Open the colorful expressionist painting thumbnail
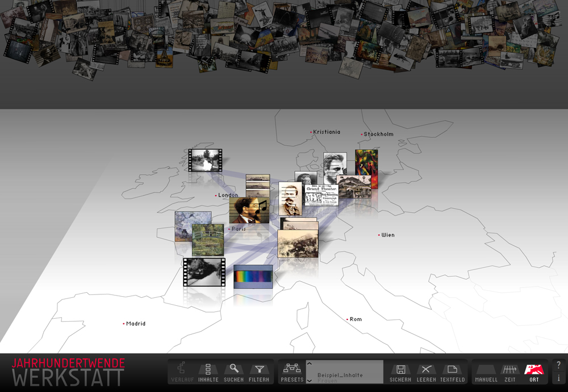568x392 pixels. point(366,162)
